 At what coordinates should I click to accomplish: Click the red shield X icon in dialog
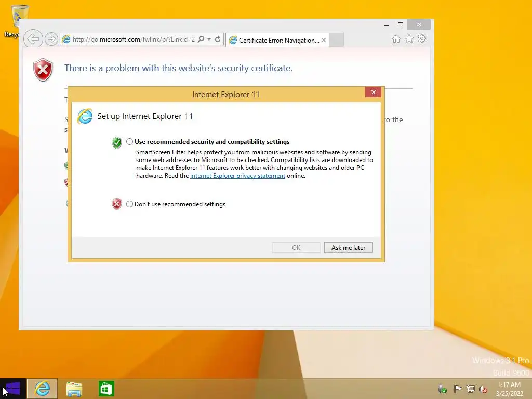(x=117, y=204)
